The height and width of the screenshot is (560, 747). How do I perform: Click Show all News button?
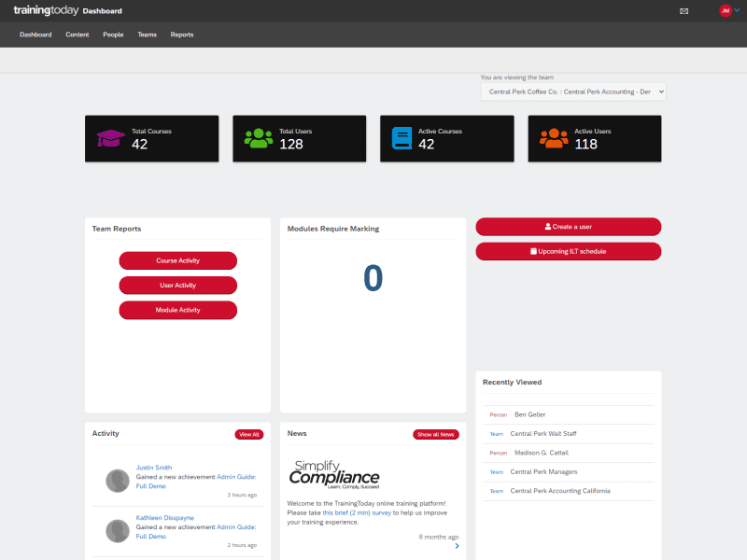click(436, 434)
